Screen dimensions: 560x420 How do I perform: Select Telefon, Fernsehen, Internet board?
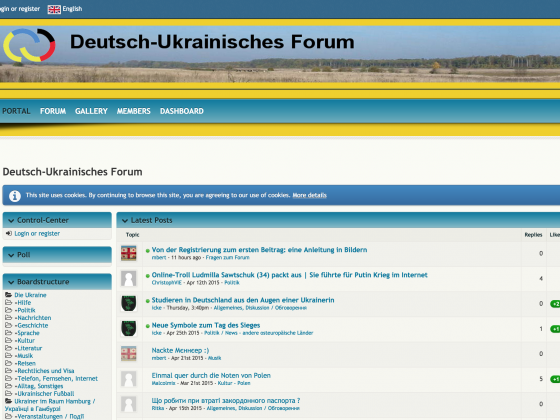point(58,378)
